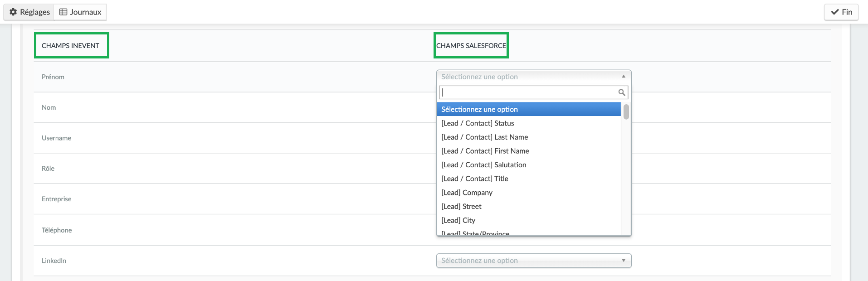Viewport: 868px width, 281px height.
Task: Choose the highlighted 'Sélectionnez une option' entry
Action: tap(529, 109)
